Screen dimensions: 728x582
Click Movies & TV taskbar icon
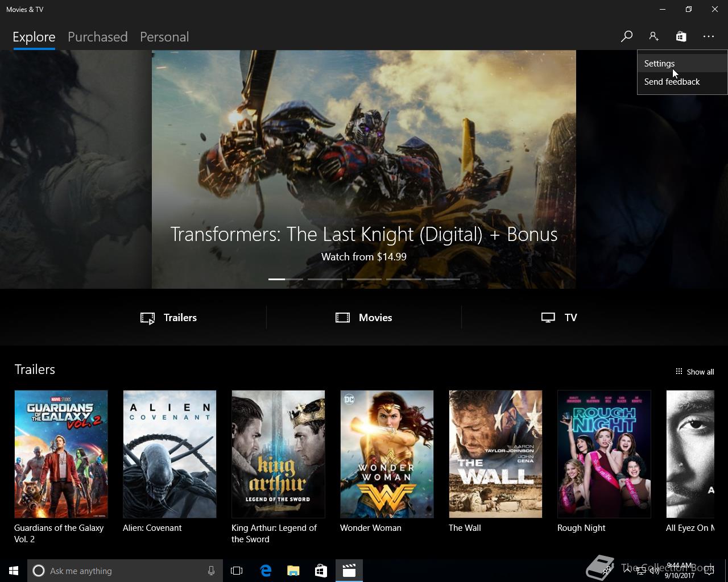(x=349, y=571)
